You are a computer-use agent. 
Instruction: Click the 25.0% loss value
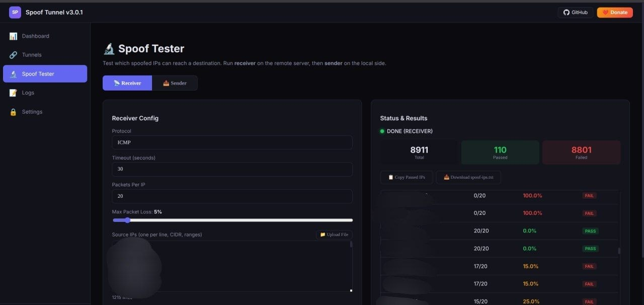coord(531,301)
